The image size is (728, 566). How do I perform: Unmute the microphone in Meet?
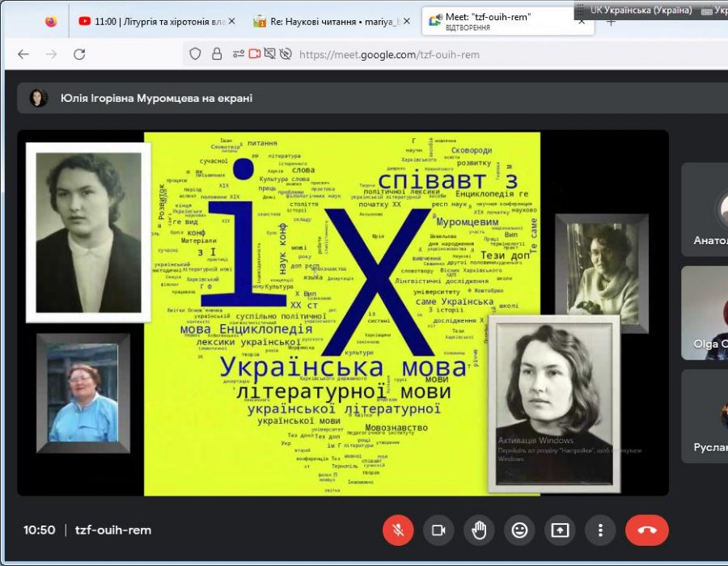[397, 530]
